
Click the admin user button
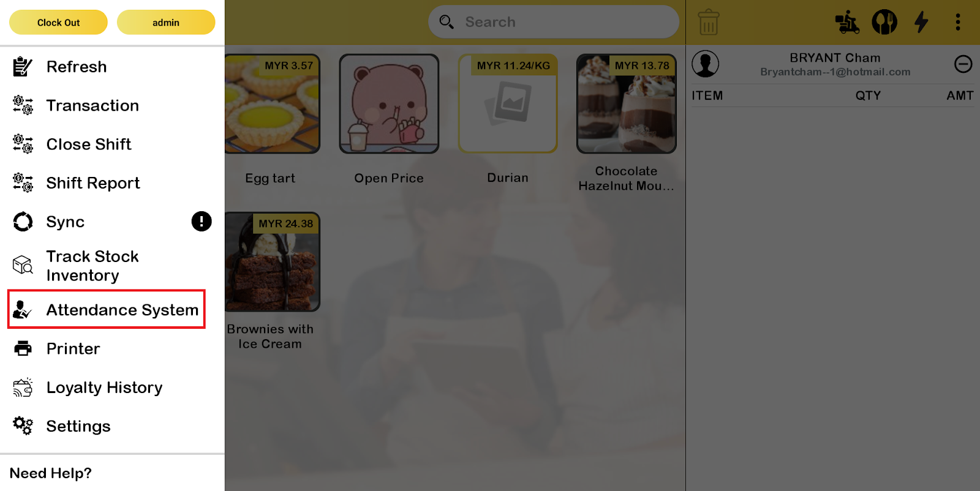[166, 23]
